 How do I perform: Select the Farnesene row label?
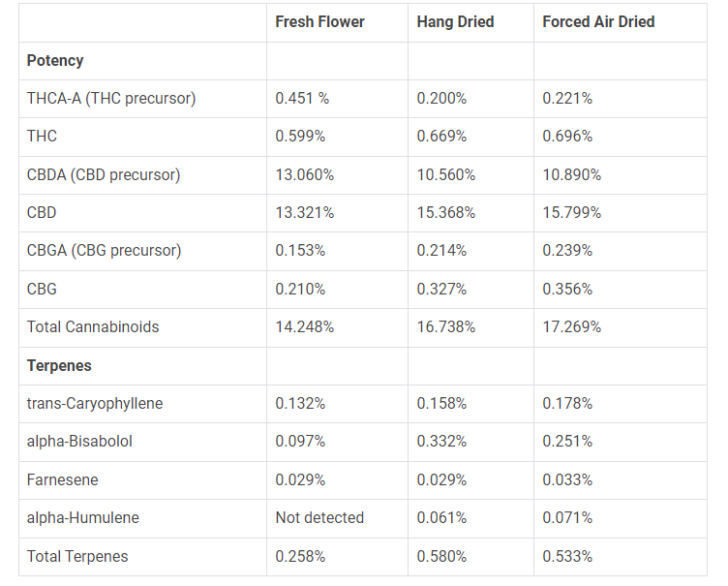tap(63, 480)
